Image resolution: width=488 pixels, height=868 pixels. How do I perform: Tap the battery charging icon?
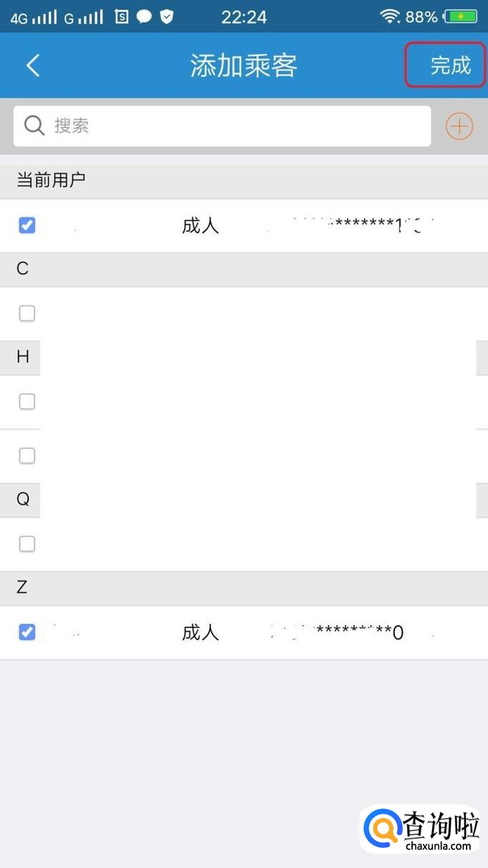[x=461, y=16]
